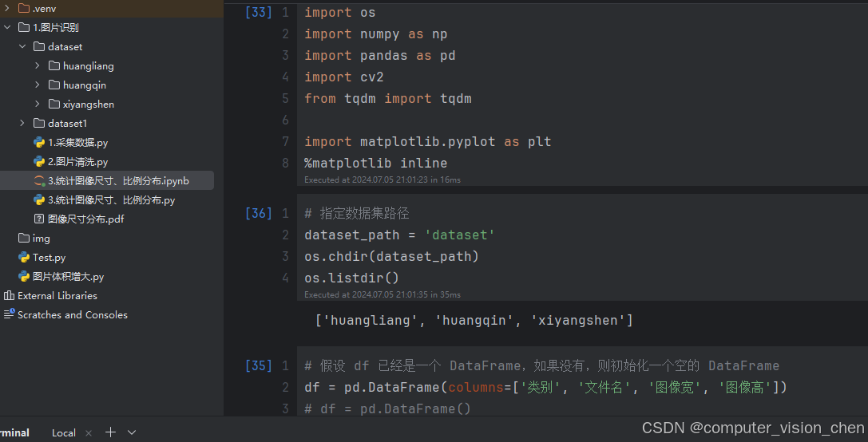Viewport: 868px width, 442px height.
Task: Click the Python icon beside 2.图片清洗.py
Action: [x=38, y=162]
